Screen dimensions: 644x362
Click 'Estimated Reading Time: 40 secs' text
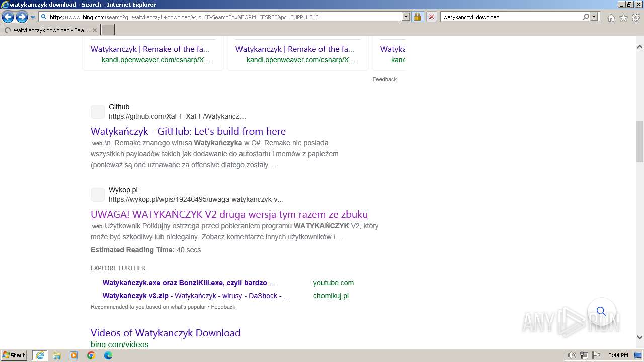145,250
